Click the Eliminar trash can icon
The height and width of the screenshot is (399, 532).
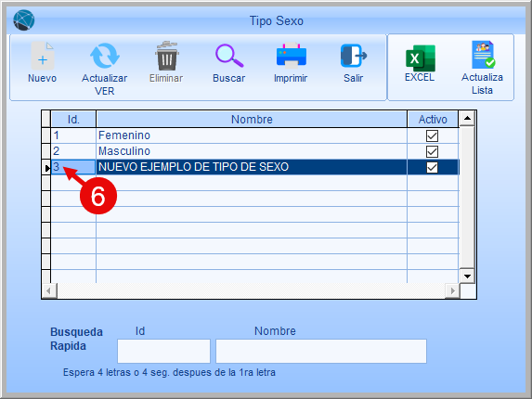[166, 56]
